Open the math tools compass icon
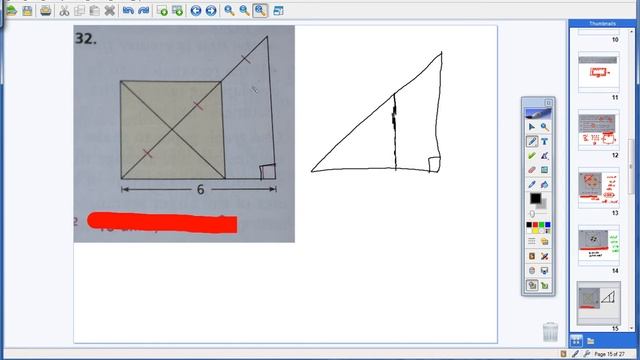This screenshot has width=640, height=360. coord(544,156)
